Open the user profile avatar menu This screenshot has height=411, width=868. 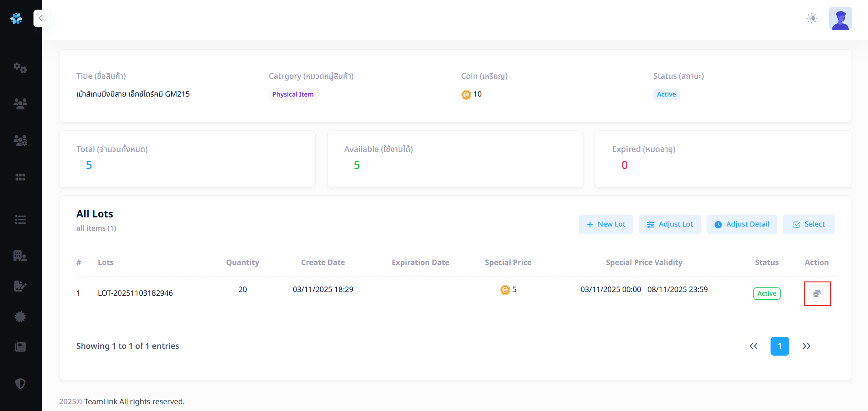click(840, 18)
